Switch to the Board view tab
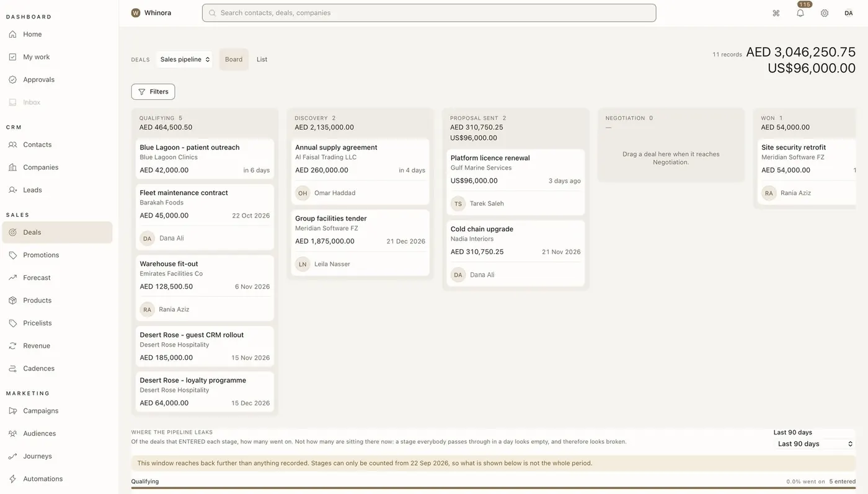This screenshot has width=868, height=494. click(234, 60)
